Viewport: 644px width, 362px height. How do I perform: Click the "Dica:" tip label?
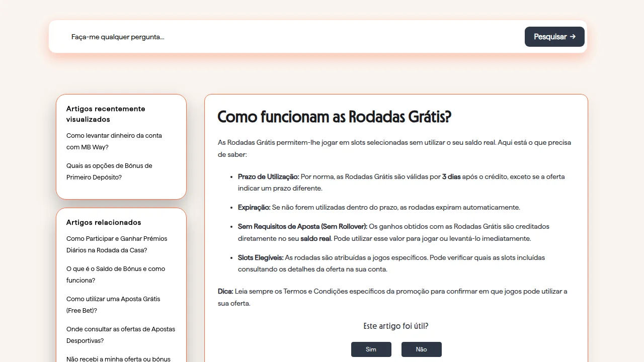pyautogui.click(x=225, y=292)
